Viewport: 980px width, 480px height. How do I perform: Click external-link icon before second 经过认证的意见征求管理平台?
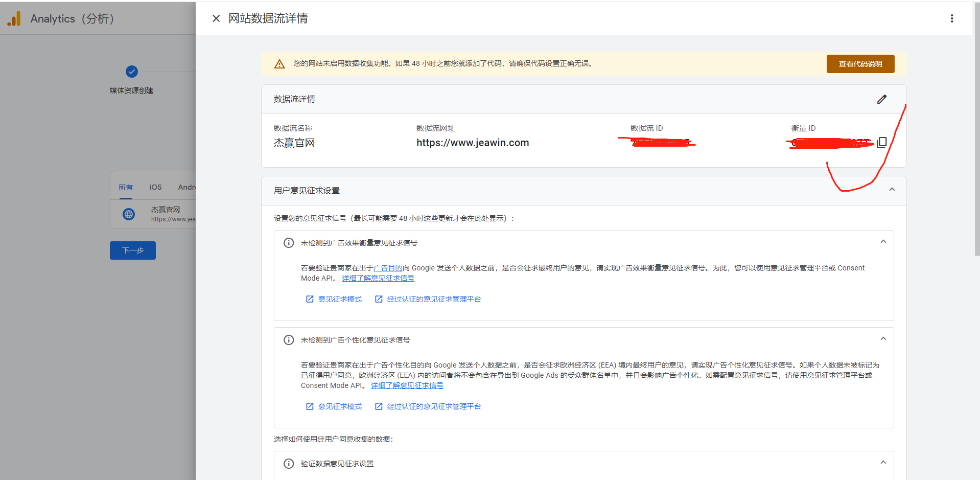[x=379, y=406]
